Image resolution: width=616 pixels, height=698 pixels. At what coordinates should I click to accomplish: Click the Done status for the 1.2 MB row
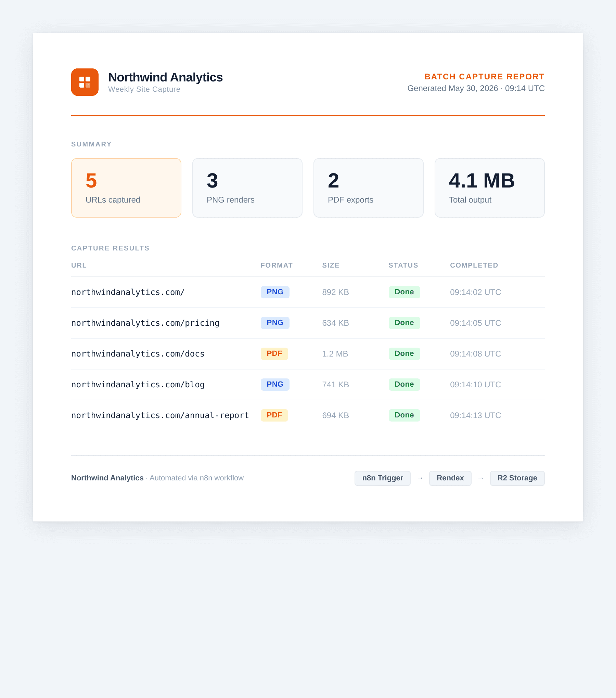pos(404,354)
